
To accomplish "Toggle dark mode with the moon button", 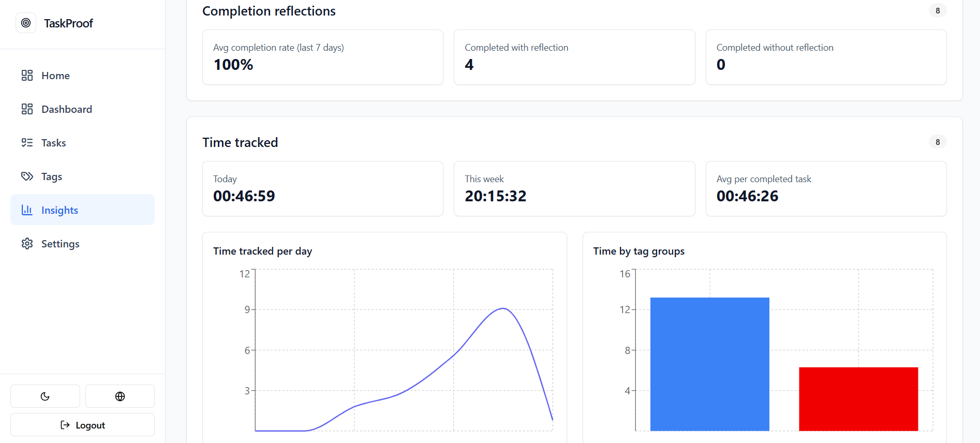I will (x=45, y=396).
